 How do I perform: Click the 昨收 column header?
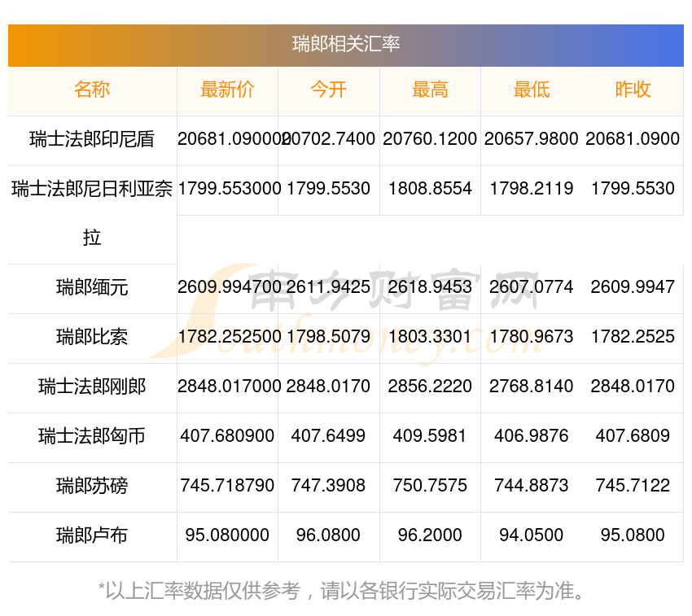[633, 90]
